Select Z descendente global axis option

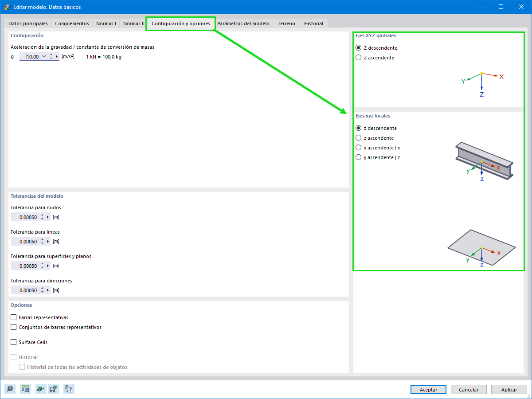tap(359, 48)
